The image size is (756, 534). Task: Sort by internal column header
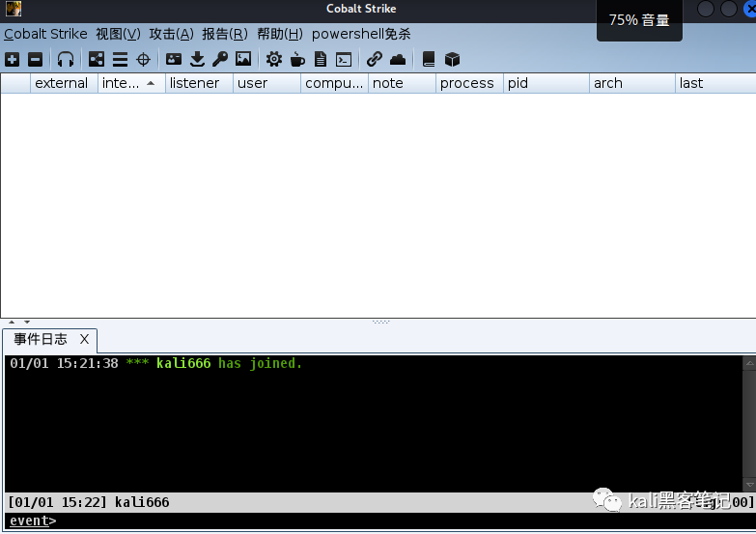pos(131,83)
